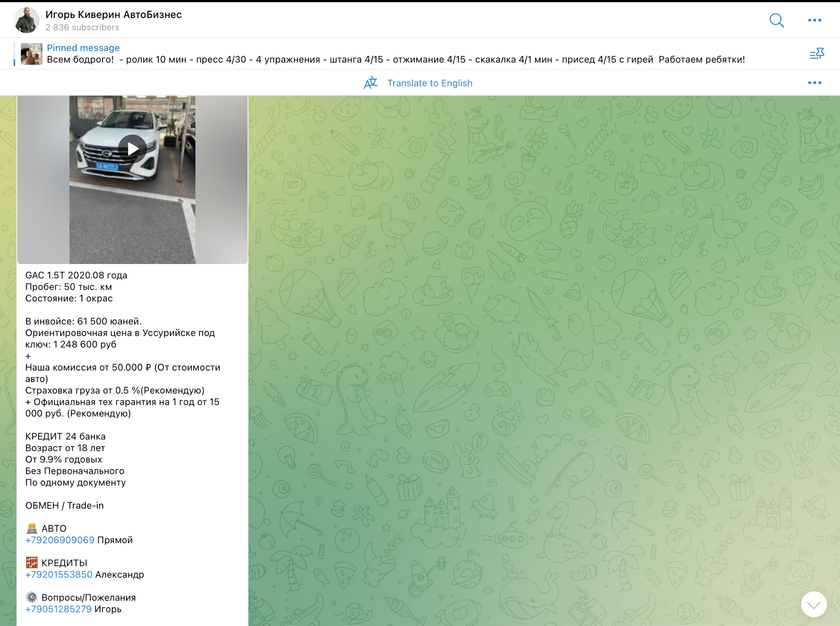The image size is (840, 626).
Task: Click the gear emoji by Вопросы/Пожелания
Action: click(32, 597)
